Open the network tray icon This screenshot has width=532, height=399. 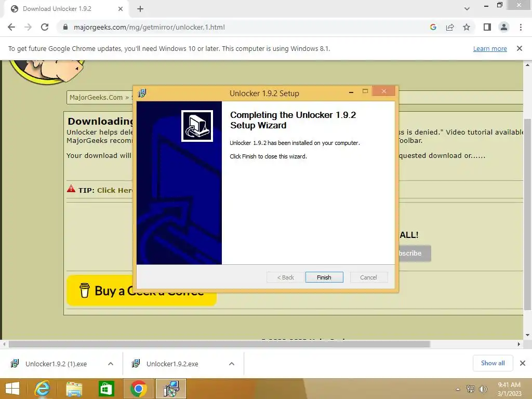point(471,389)
